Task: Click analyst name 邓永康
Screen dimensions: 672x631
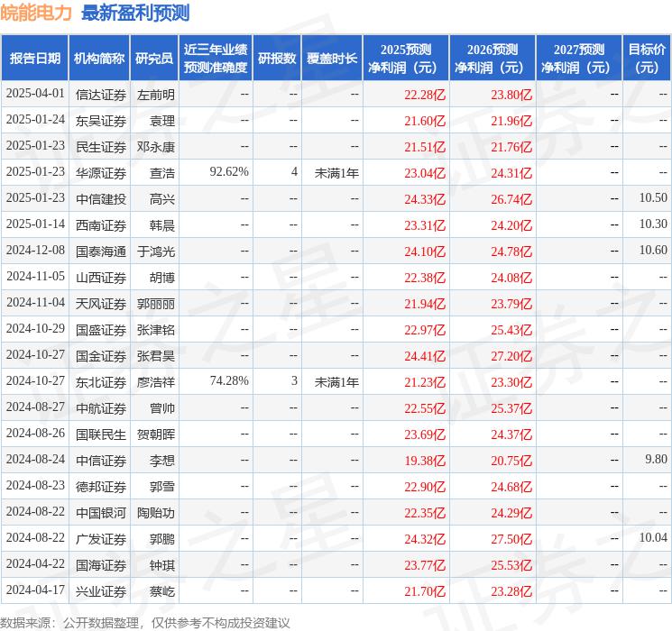Action: point(155,147)
